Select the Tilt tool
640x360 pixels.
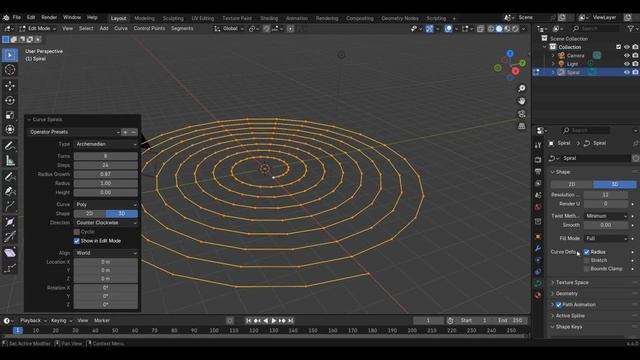10,236
